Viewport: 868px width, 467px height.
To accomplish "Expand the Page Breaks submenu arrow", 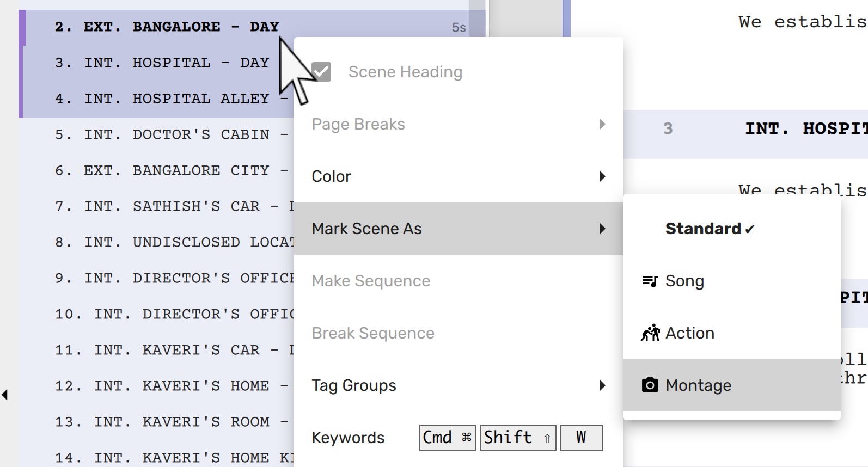I will coord(602,124).
